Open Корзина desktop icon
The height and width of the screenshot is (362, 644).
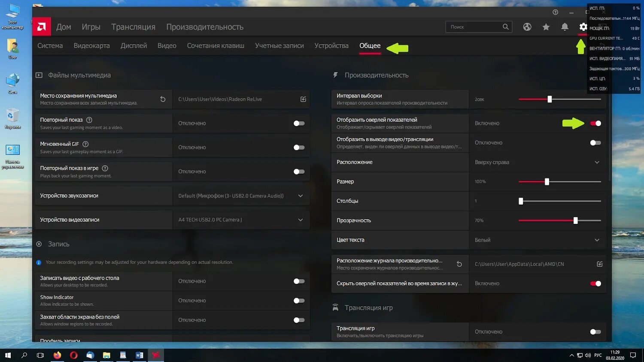(13, 118)
